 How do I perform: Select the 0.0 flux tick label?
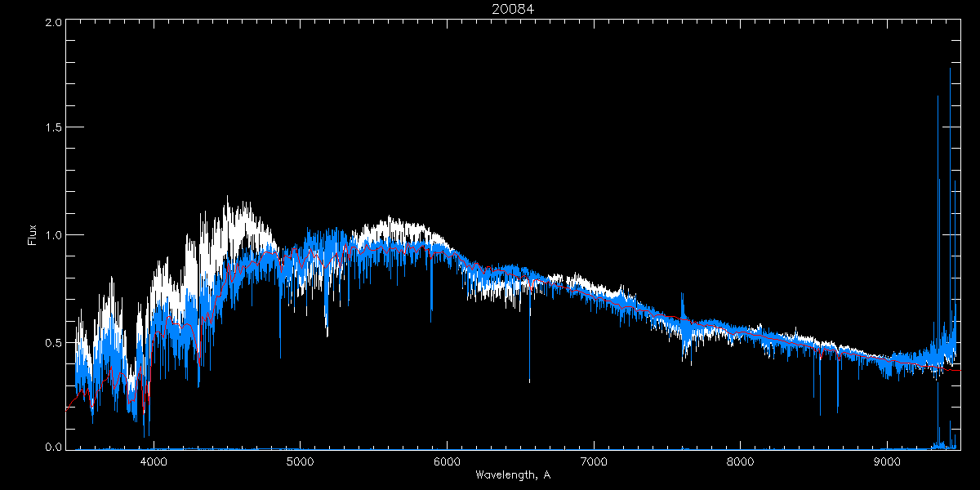coord(53,447)
